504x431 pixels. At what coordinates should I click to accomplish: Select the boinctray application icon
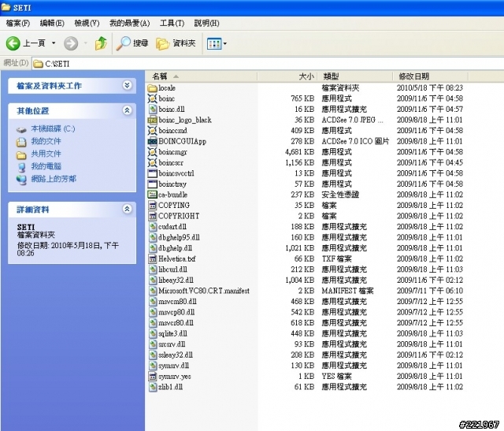click(x=152, y=184)
